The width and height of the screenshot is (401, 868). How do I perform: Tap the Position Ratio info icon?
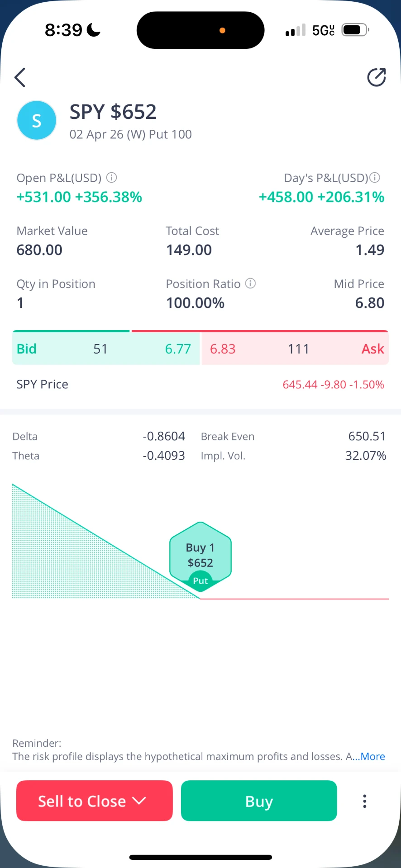pyautogui.click(x=250, y=283)
